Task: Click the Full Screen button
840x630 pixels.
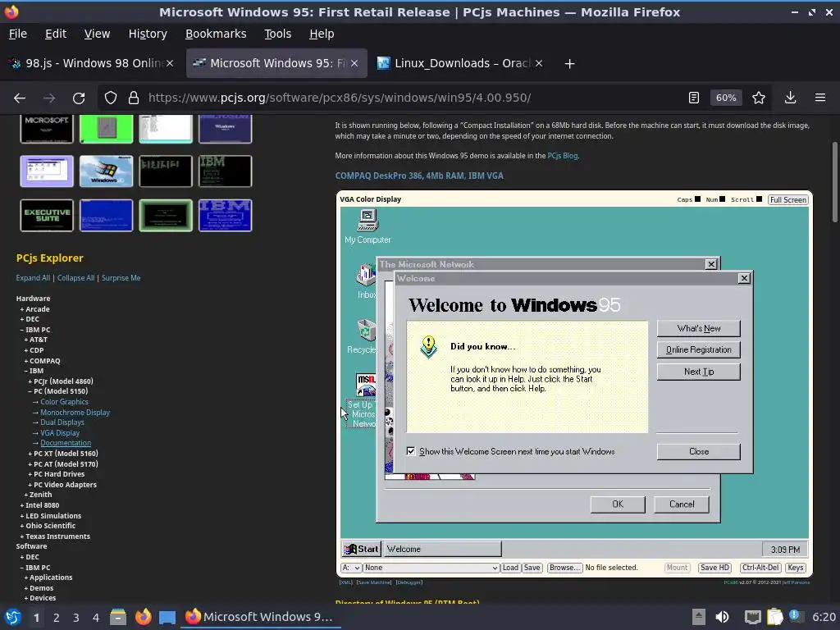Action: click(788, 200)
